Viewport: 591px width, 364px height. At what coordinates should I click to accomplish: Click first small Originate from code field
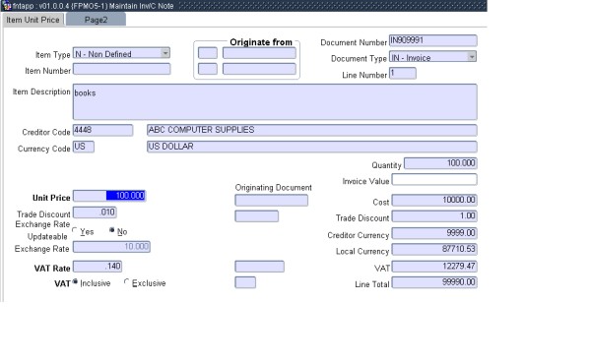pos(208,53)
